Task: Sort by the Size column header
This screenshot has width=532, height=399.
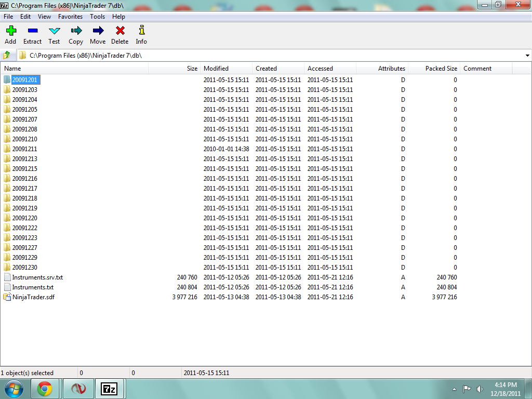Action: [x=175, y=68]
